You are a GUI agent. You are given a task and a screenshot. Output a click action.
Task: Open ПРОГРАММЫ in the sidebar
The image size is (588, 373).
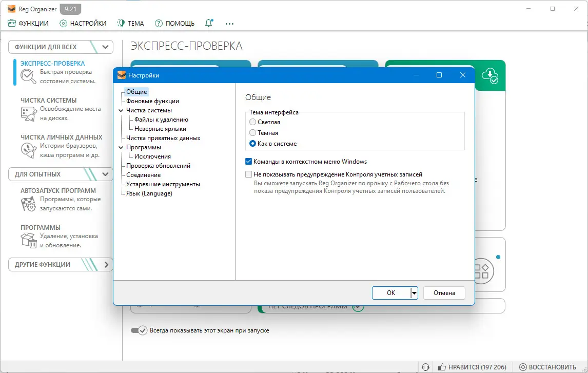[41, 228]
